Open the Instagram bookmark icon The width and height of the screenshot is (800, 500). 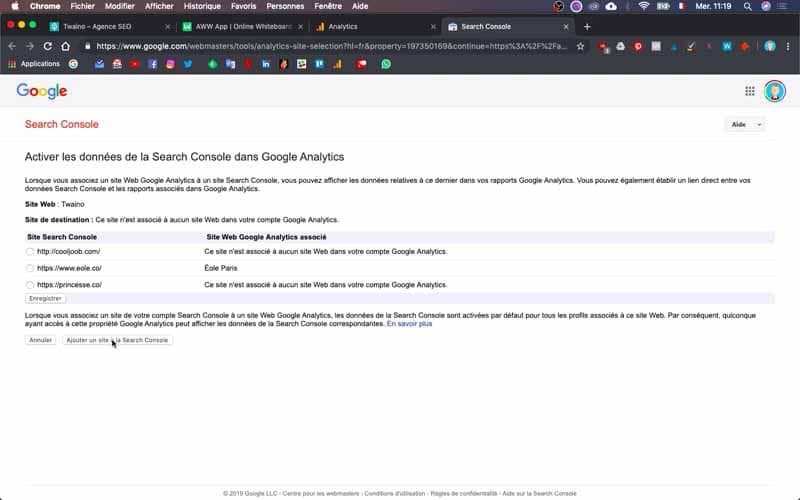[170, 64]
